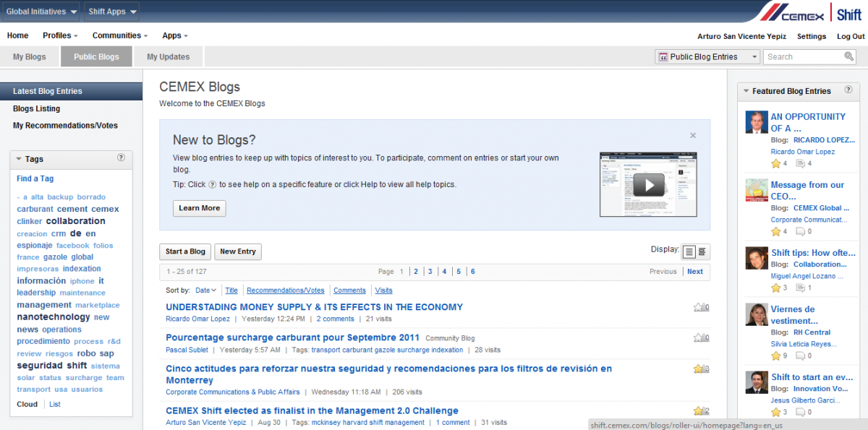The height and width of the screenshot is (430, 868).
Task: Go to page 3
Action: pyautogui.click(x=430, y=272)
